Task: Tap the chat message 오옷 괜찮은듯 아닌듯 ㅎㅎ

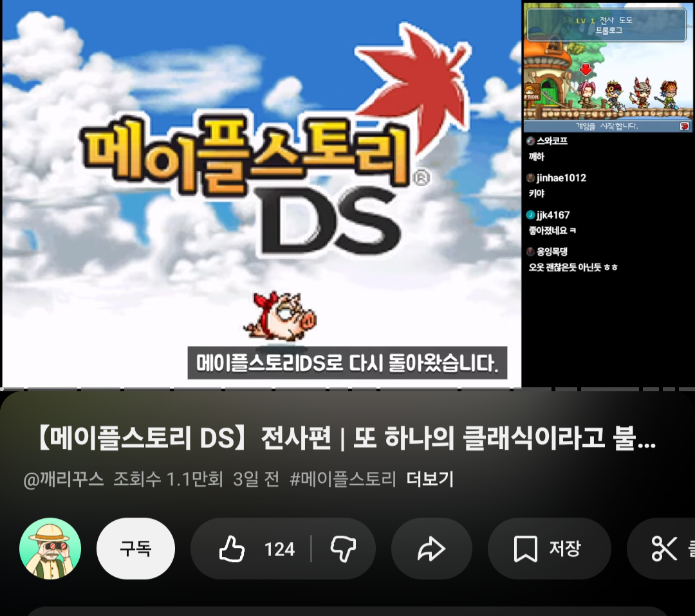Action: pyautogui.click(x=573, y=267)
